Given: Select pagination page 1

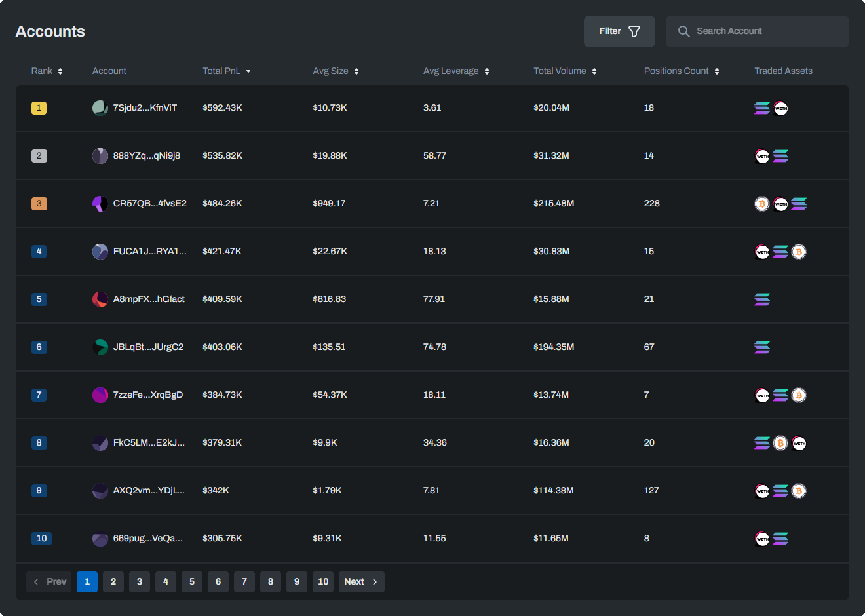Looking at the screenshot, I should click(87, 582).
